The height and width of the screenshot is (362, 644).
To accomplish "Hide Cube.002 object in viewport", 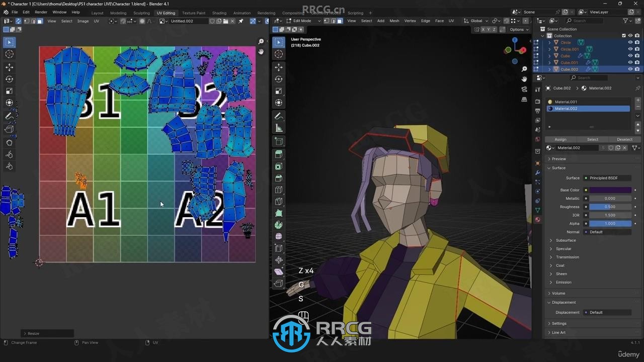I will pyautogui.click(x=630, y=69).
